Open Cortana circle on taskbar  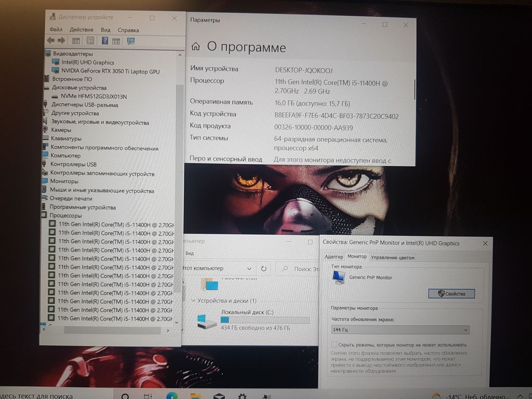[125, 396]
